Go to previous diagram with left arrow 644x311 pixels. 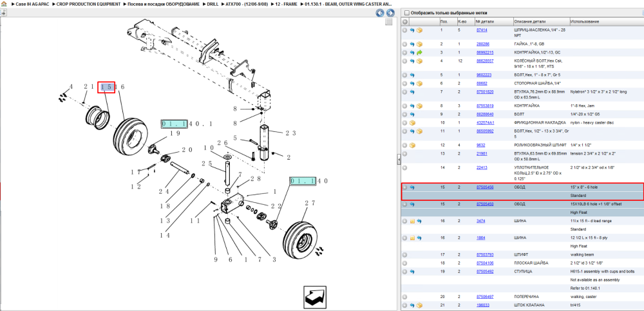click(x=381, y=13)
